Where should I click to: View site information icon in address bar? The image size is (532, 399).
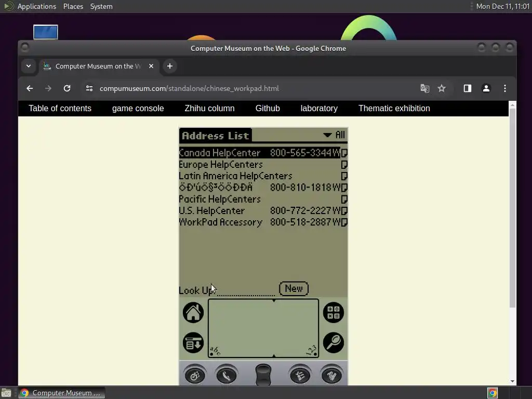(x=89, y=88)
